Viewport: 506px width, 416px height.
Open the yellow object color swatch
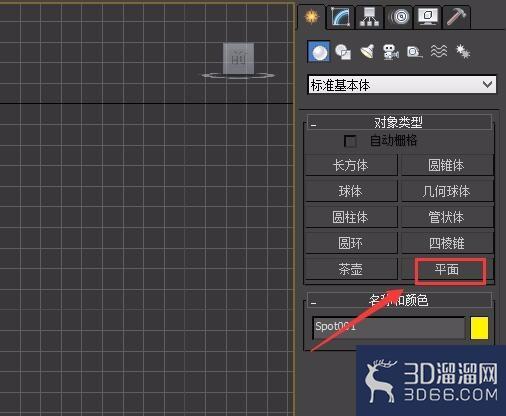point(479,328)
